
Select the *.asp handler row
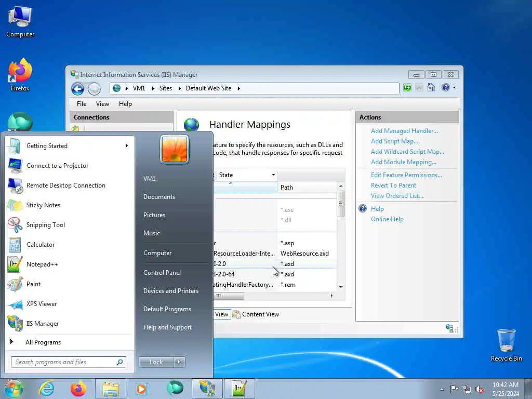click(275, 243)
